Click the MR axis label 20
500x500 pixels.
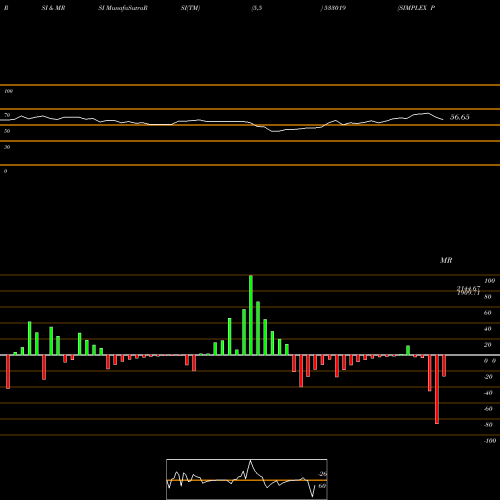(x=487, y=345)
